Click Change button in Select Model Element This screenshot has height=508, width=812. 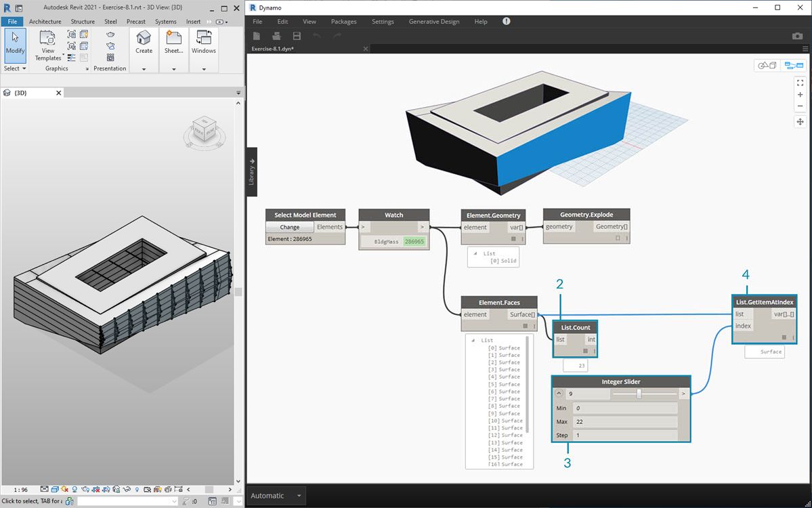[x=289, y=227]
